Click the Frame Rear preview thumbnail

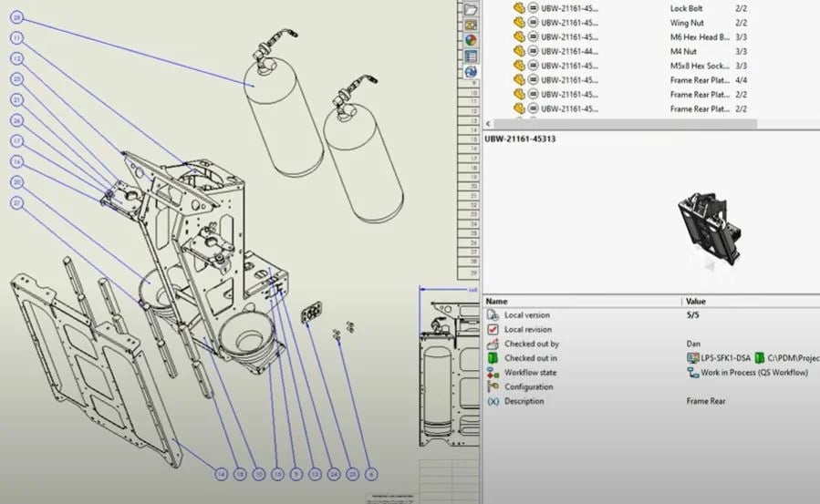click(709, 230)
